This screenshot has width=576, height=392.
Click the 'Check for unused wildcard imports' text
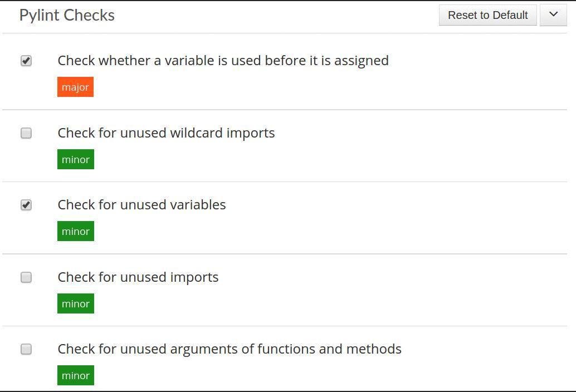pyautogui.click(x=166, y=133)
